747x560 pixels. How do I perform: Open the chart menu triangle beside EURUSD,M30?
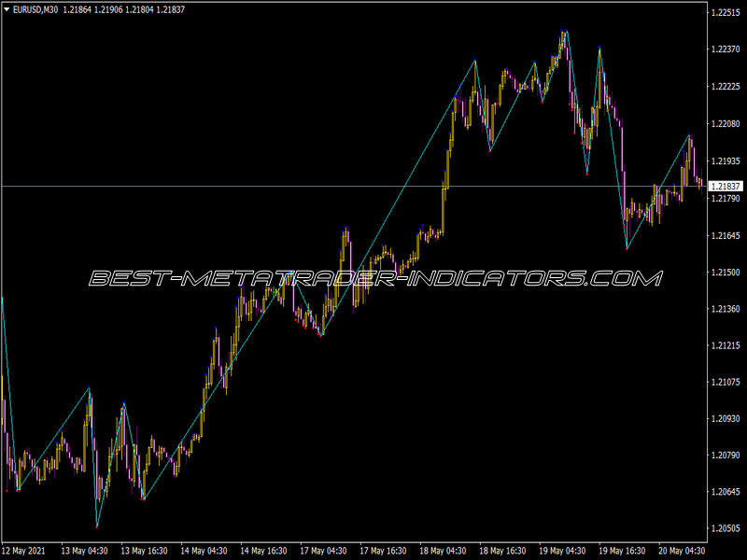[x=7, y=9]
